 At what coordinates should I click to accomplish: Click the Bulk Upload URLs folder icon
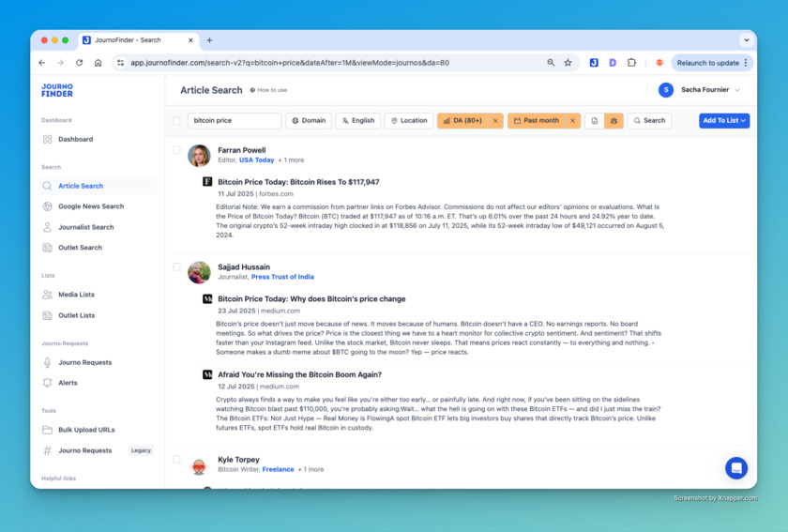(x=47, y=430)
